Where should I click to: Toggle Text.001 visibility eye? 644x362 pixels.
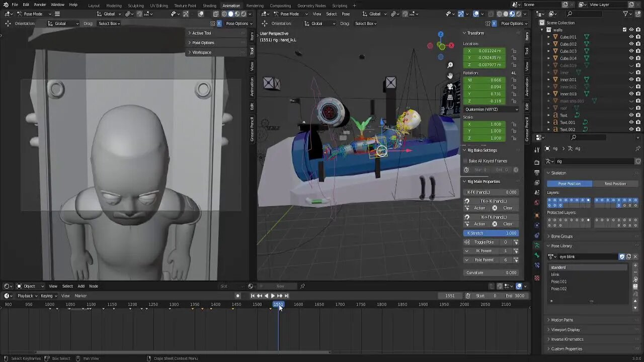(631, 122)
